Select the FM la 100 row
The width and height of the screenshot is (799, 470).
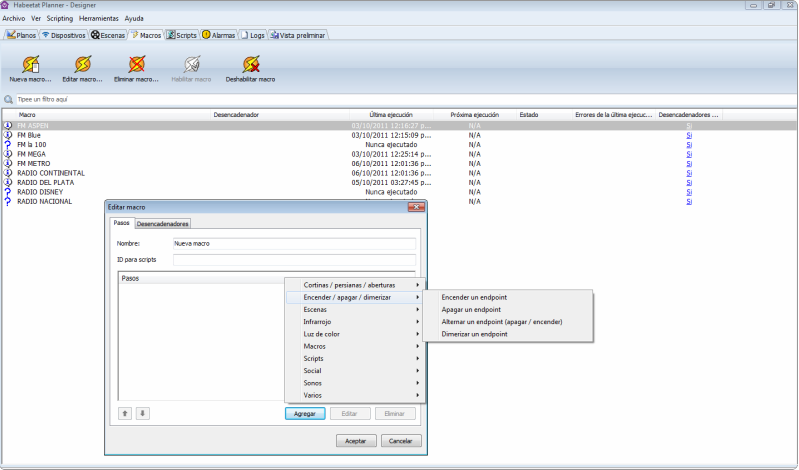pyautogui.click(x=400, y=145)
